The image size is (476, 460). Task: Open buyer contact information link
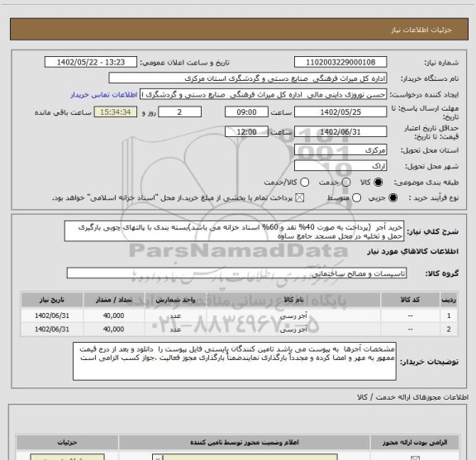[x=104, y=95]
